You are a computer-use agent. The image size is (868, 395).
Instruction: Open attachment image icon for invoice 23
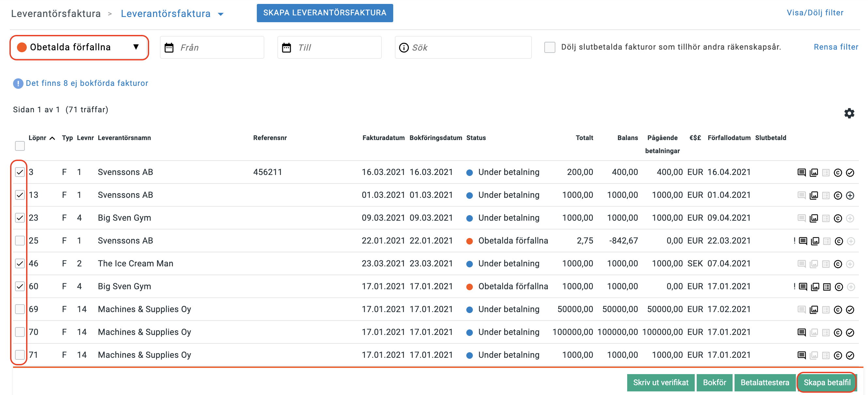pyautogui.click(x=814, y=218)
